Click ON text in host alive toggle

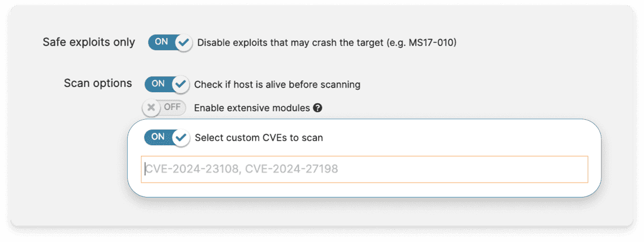click(x=158, y=84)
